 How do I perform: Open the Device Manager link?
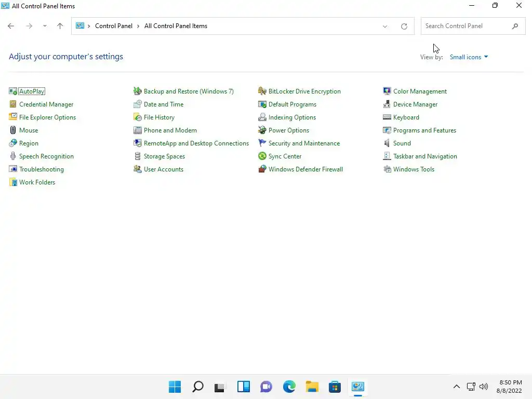415,104
